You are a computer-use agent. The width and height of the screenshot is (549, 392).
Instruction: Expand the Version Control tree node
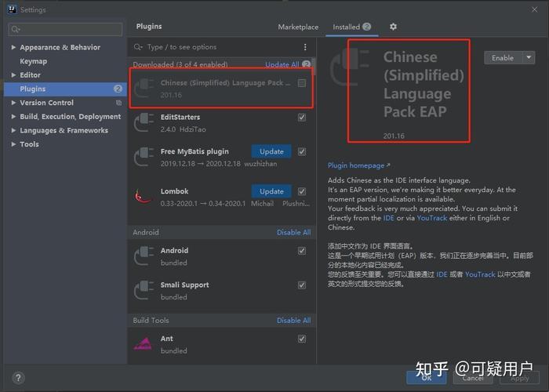(x=13, y=103)
